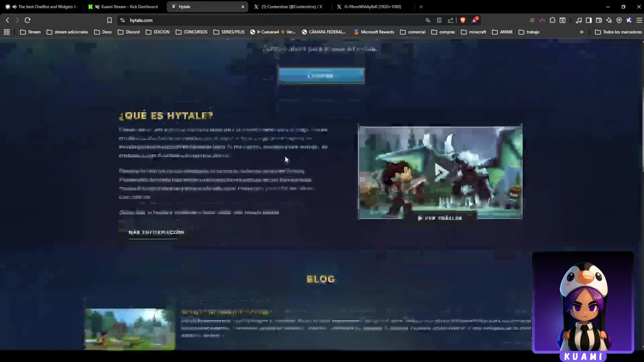
Task: Open Todos los marcadores folder
Action: 618,32
